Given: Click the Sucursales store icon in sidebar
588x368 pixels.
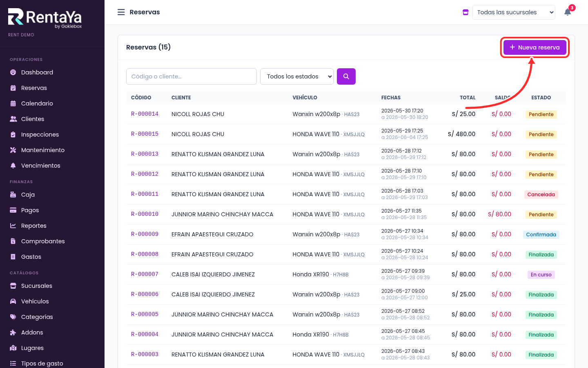Looking at the screenshot, I should tap(13, 286).
